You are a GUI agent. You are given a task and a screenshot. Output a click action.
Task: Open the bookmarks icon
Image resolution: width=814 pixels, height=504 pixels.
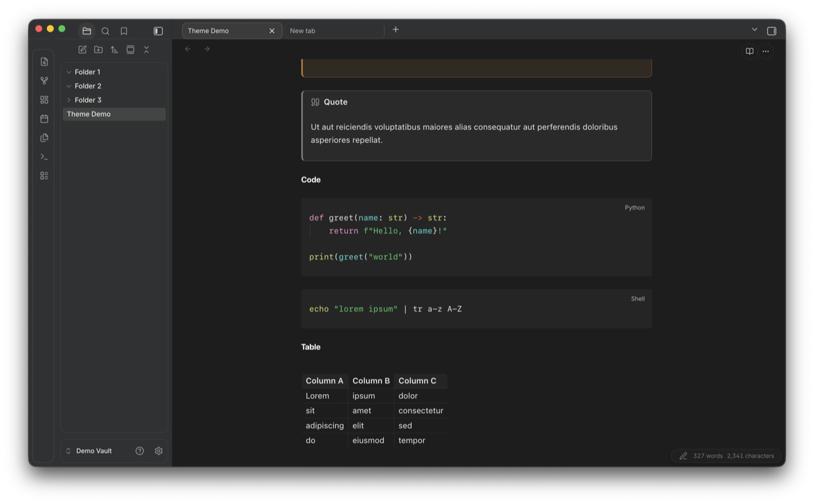[124, 31]
